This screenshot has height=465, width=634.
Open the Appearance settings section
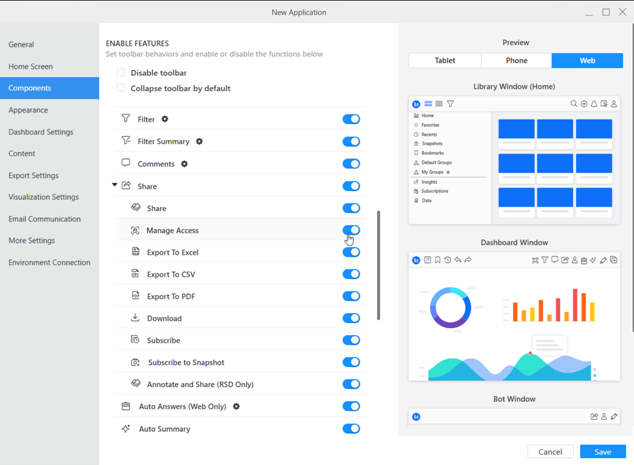tap(28, 110)
